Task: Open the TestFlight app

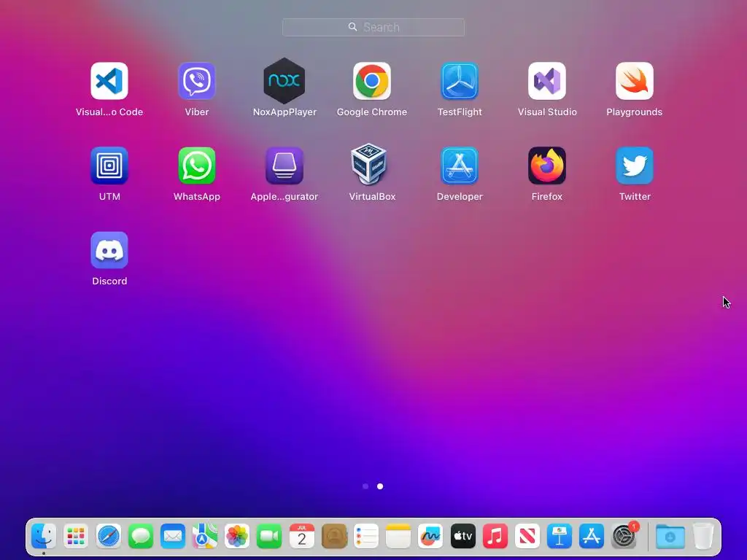Action: [x=460, y=81]
